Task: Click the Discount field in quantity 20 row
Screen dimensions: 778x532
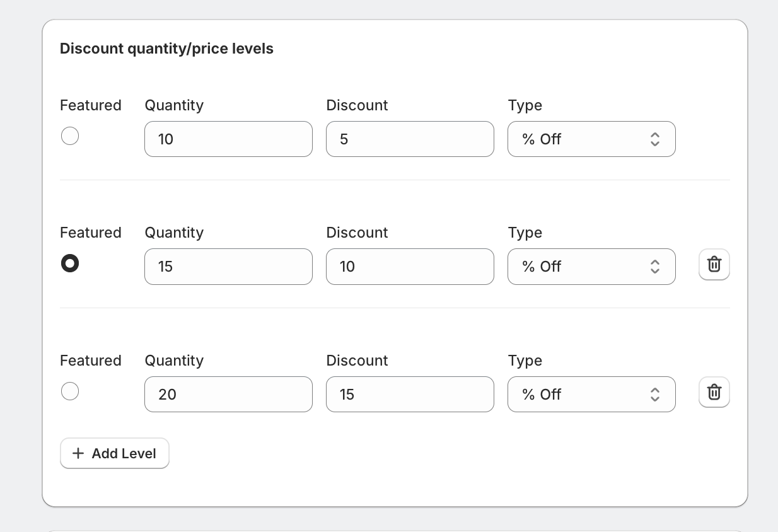Action: click(410, 395)
